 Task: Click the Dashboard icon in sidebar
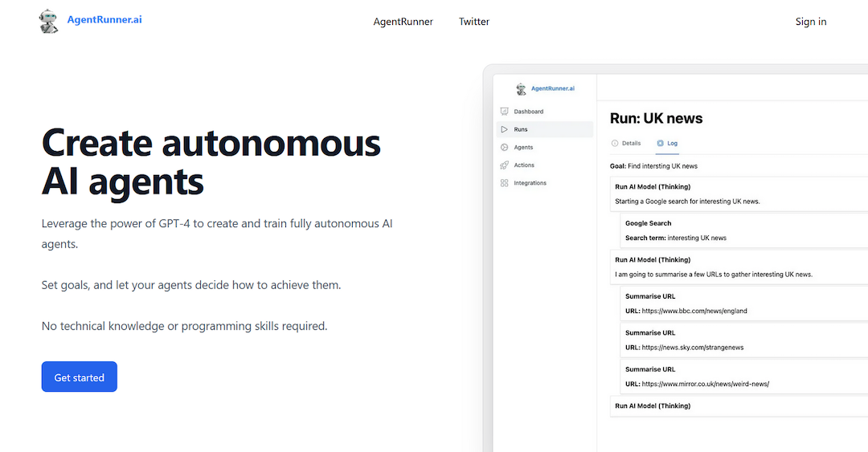point(504,112)
